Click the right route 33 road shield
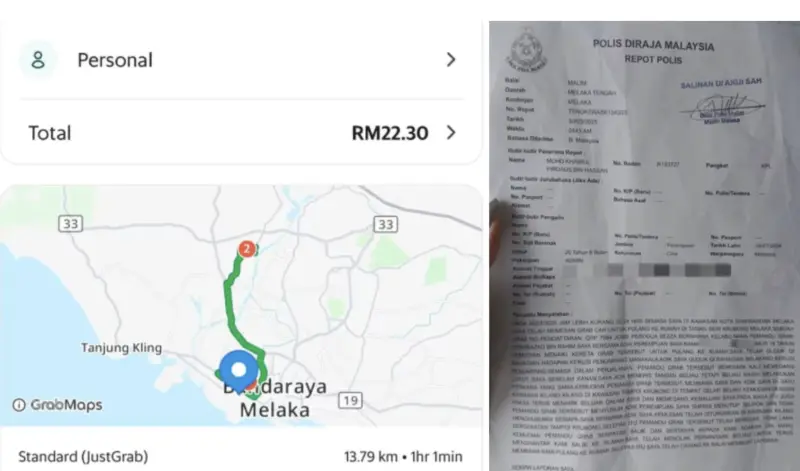The width and height of the screenshot is (800, 471). point(385,224)
